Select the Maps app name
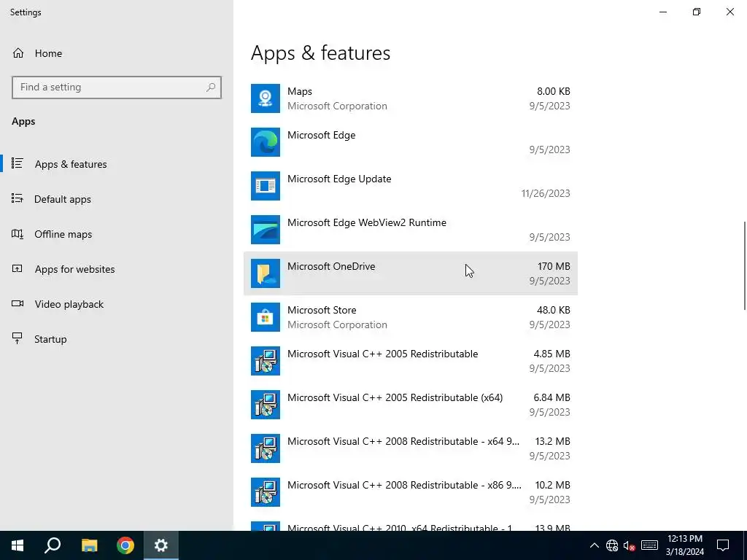The width and height of the screenshot is (747, 560). pos(300,91)
